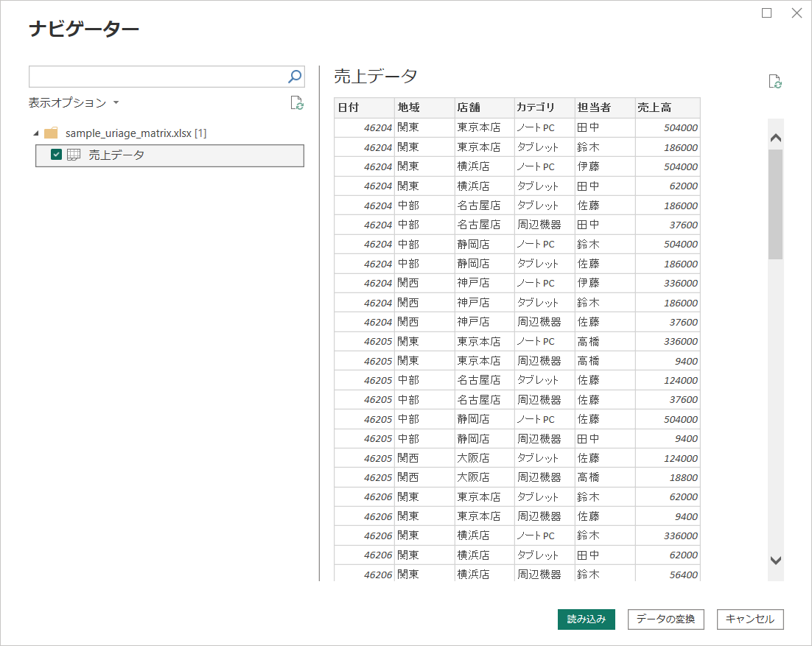Click the 読み込み button
This screenshot has height=646, width=812.
click(x=587, y=619)
